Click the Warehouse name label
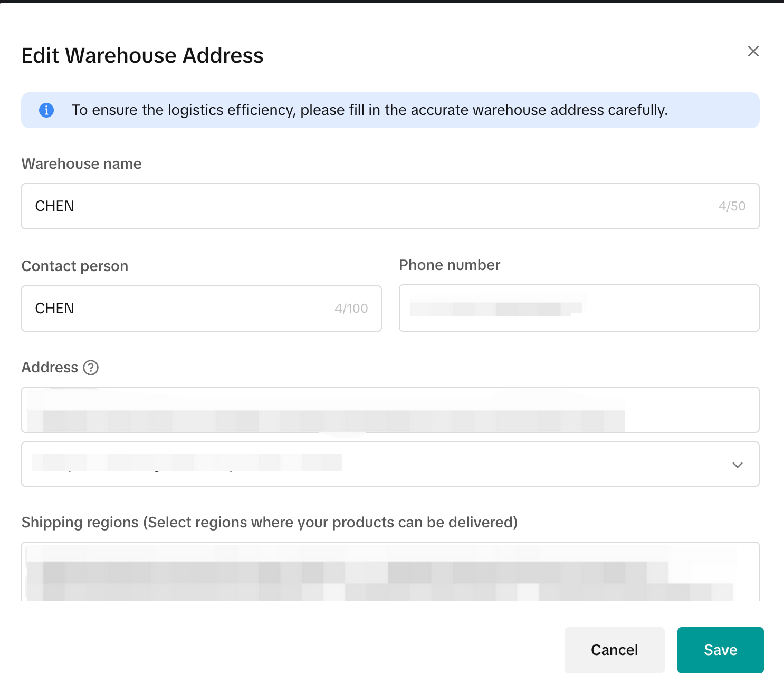784x694 pixels. pyautogui.click(x=81, y=164)
